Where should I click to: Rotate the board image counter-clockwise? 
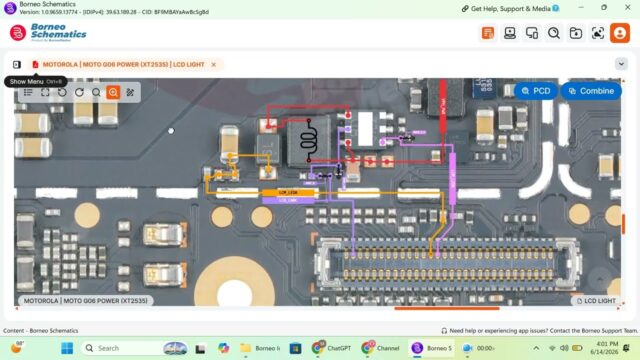[x=62, y=92]
